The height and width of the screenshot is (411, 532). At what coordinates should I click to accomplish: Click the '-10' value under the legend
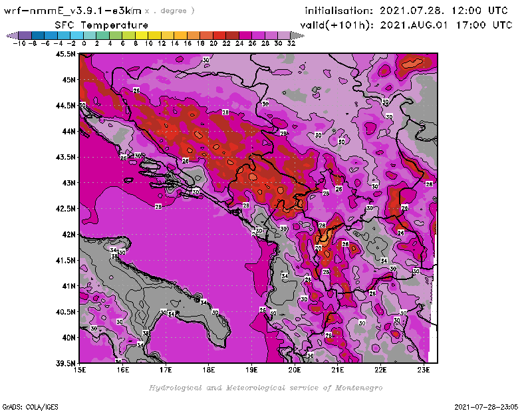19,43
